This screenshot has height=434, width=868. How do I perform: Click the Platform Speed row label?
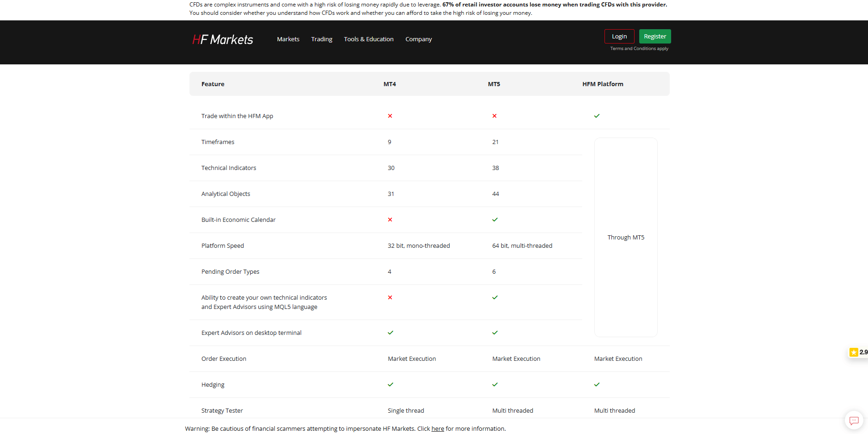click(x=222, y=245)
